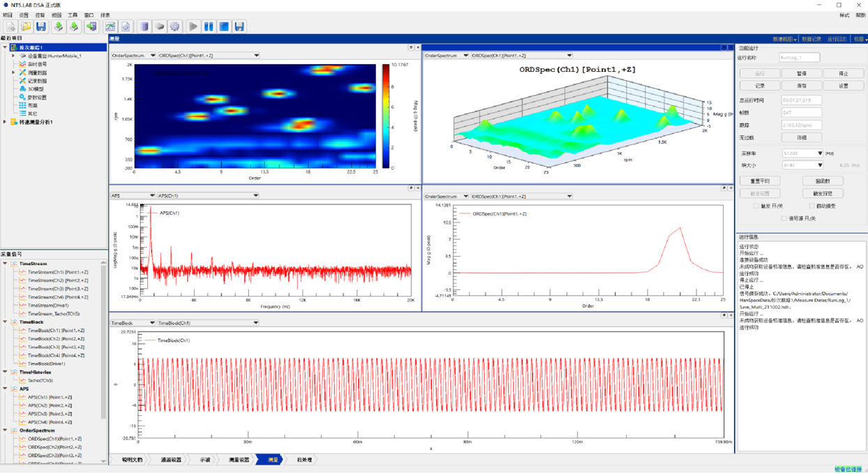
Task: Click the spectrogram magnitude color bar
Action: coord(386,116)
